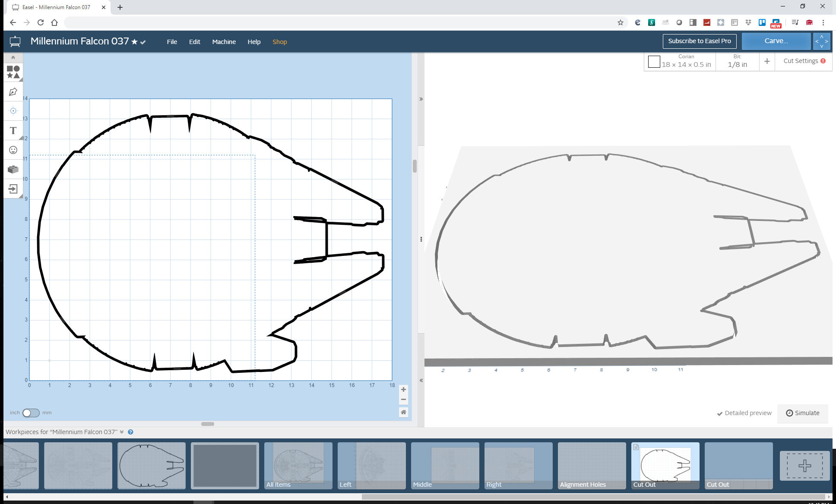
Task: Click Subscribe to Easel Pro button
Action: pyautogui.click(x=700, y=41)
